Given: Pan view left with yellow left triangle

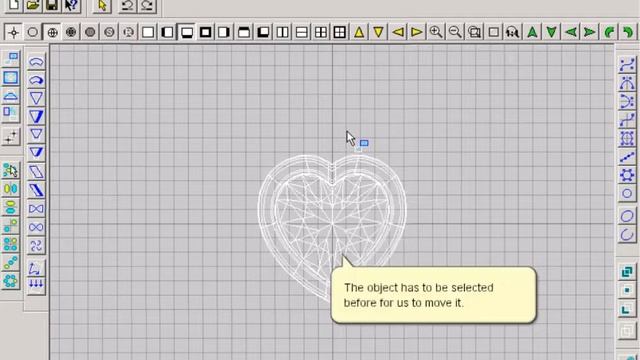Looking at the screenshot, I should [x=398, y=32].
